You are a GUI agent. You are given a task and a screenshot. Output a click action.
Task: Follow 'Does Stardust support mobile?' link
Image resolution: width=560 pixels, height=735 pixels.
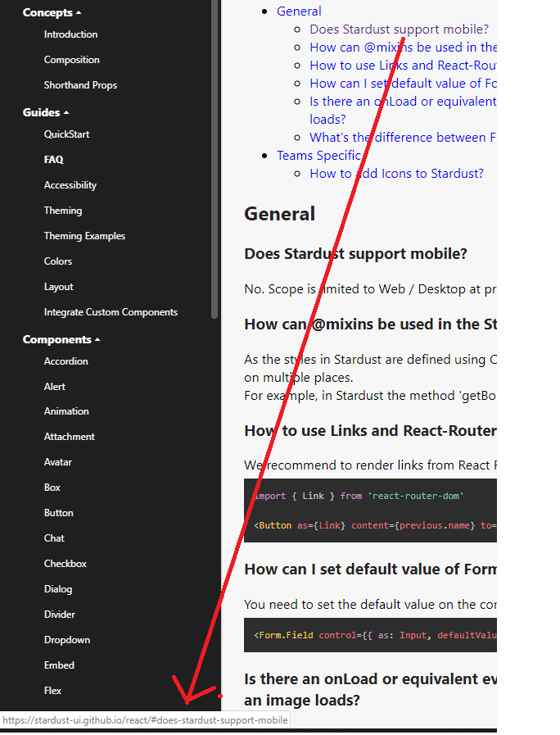399,29
